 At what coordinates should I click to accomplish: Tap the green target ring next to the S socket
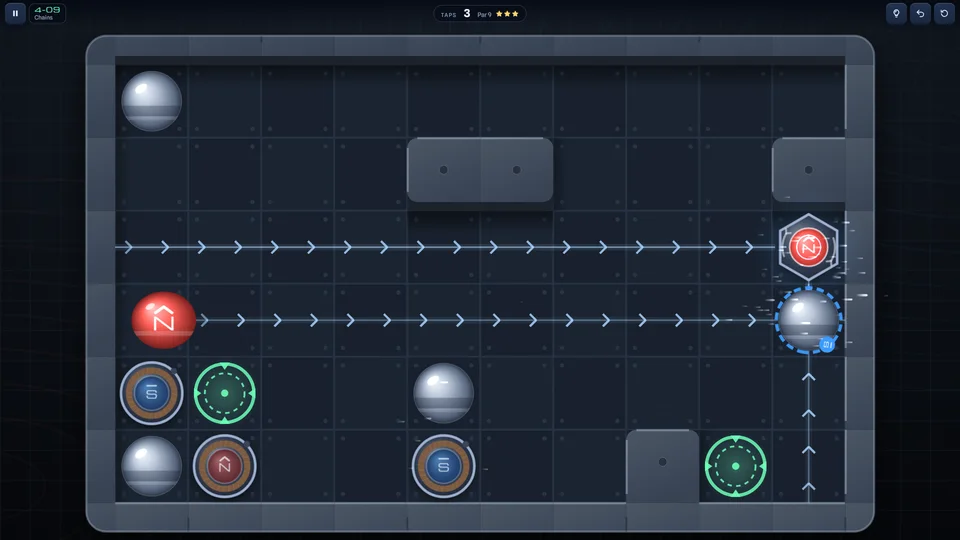pyautogui.click(x=225, y=393)
